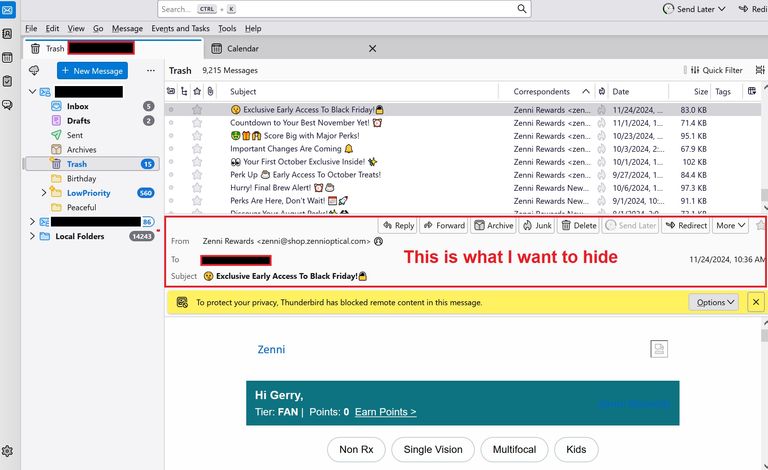The width and height of the screenshot is (768, 470).
Task: Open the Events and Tasks menu
Action: click(x=180, y=28)
